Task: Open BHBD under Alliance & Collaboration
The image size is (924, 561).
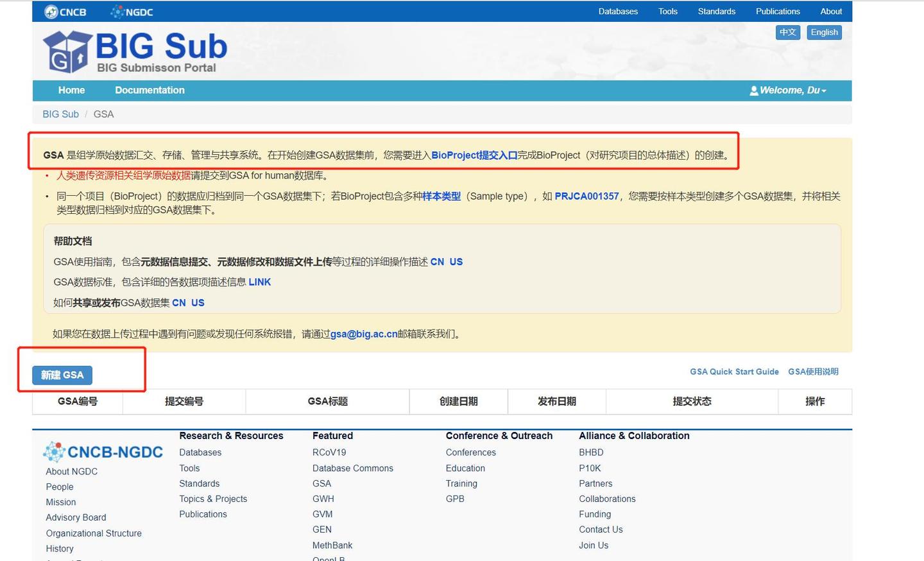Action: point(591,453)
